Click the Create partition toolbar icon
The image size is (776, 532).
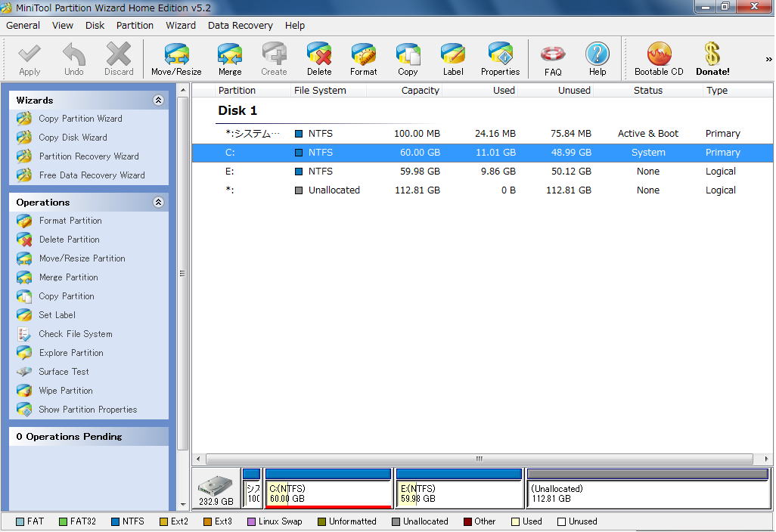pos(275,54)
